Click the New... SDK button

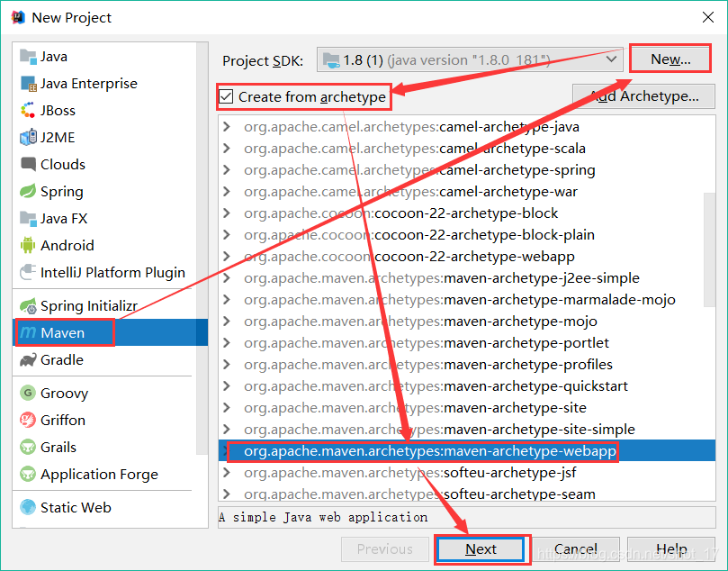pyautogui.click(x=670, y=59)
